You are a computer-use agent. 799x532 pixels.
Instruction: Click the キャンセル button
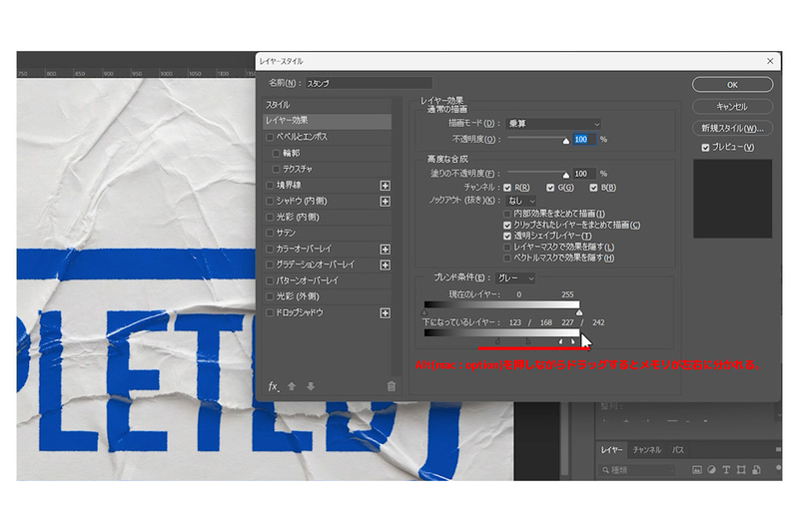(x=732, y=107)
